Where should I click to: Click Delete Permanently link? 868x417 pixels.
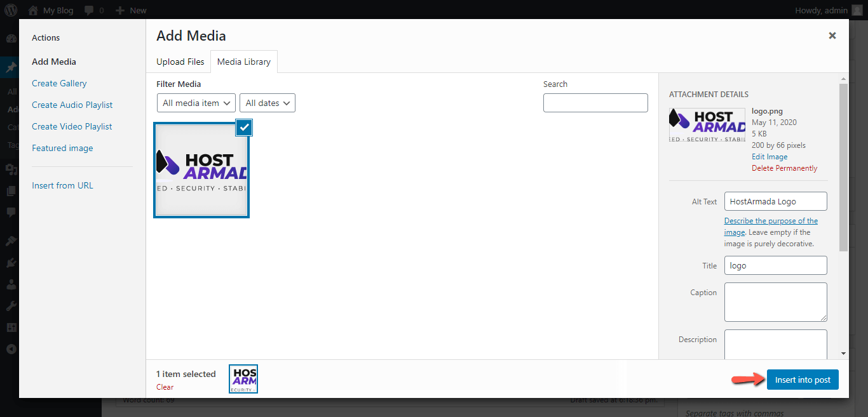coord(785,168)
